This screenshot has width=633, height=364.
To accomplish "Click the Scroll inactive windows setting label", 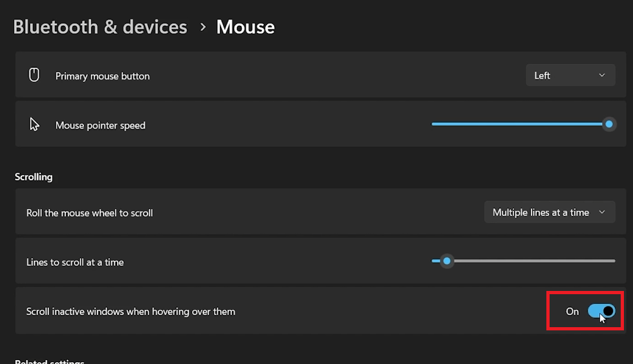I will click(x=131, y=312).
